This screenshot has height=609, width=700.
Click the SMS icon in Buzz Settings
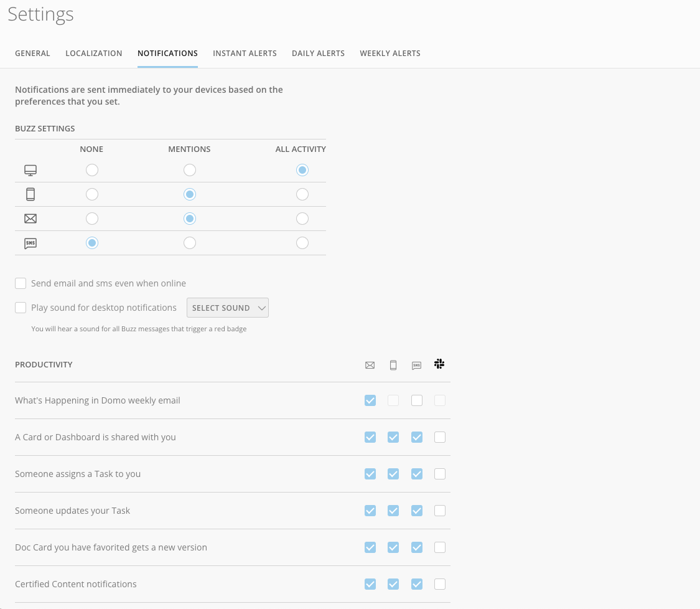point(30,242)
